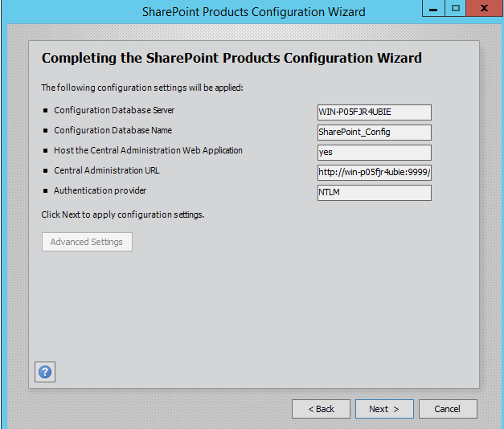Click the 'Completing the SharePoint Products Configuration Wizard' heading
This screenshot has height=429, width=504.
point(232,58)
